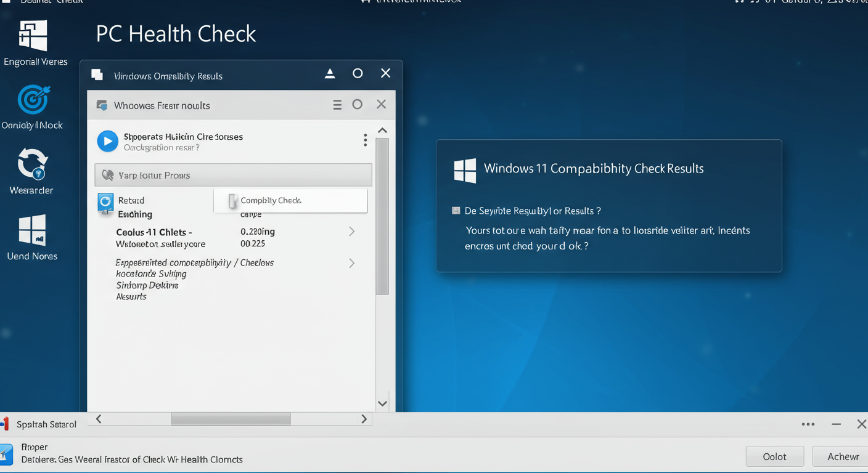The height and width of the screenshot is (473, 868).
Task: Close the Whoowas Frear noults window
Action: 382,105
